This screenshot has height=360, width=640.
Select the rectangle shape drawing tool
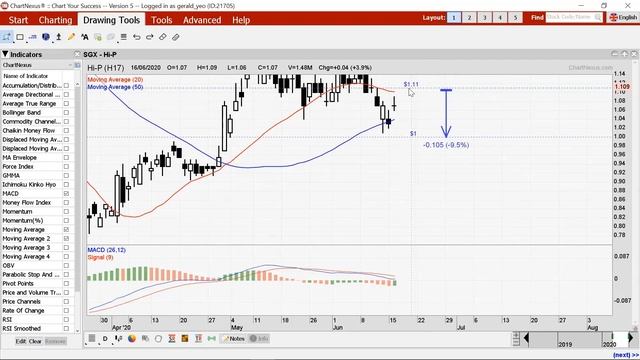pyautogui.click(x=20, y=37)
